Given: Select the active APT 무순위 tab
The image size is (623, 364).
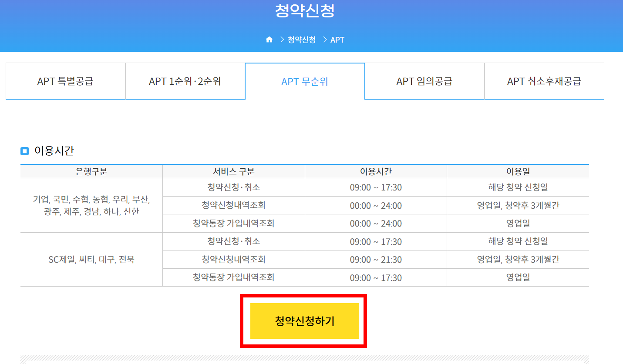Looking at the screenshot, I should click(304, 81).
